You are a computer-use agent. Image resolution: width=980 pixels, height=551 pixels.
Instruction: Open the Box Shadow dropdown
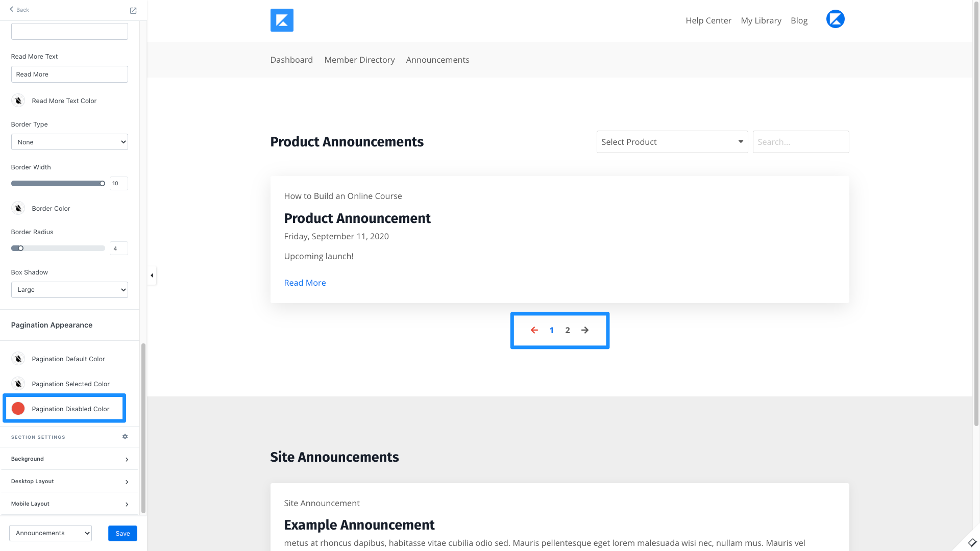(x=69, y=290)
